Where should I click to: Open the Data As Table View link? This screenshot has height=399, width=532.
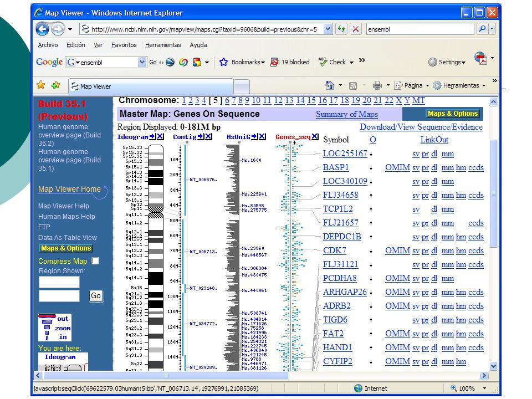[68, 238]
